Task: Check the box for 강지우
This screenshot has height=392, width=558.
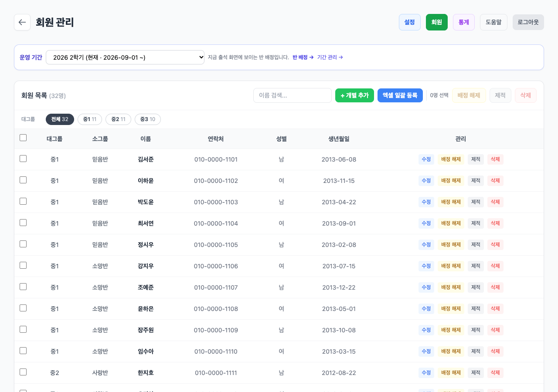Action: 23,265
